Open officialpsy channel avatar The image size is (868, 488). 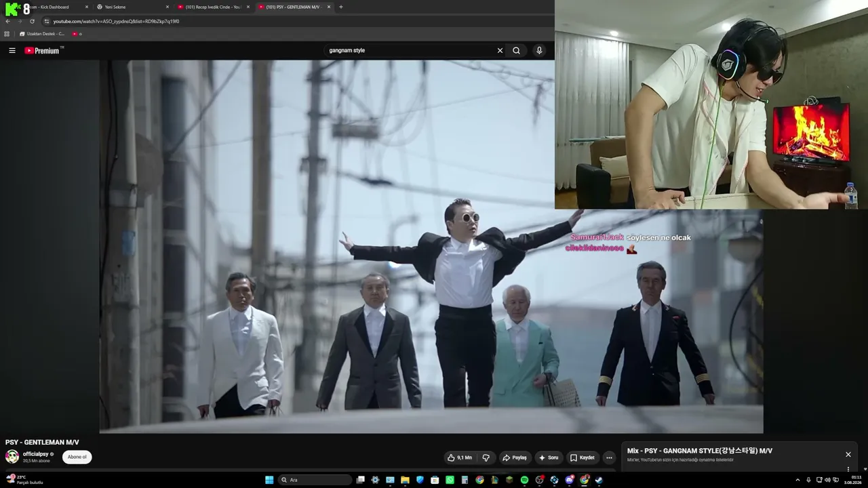coord(12,457)
